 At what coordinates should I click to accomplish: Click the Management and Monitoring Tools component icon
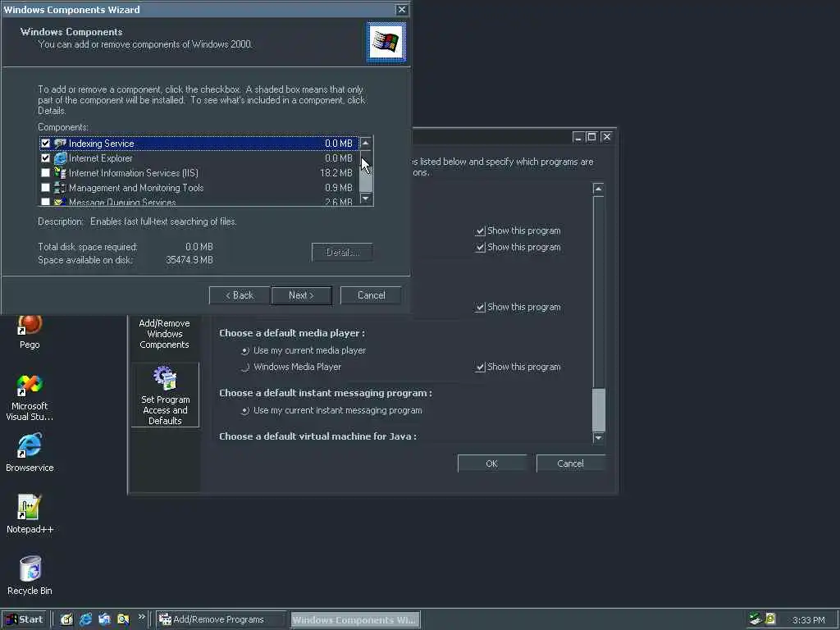coord(61,188)
